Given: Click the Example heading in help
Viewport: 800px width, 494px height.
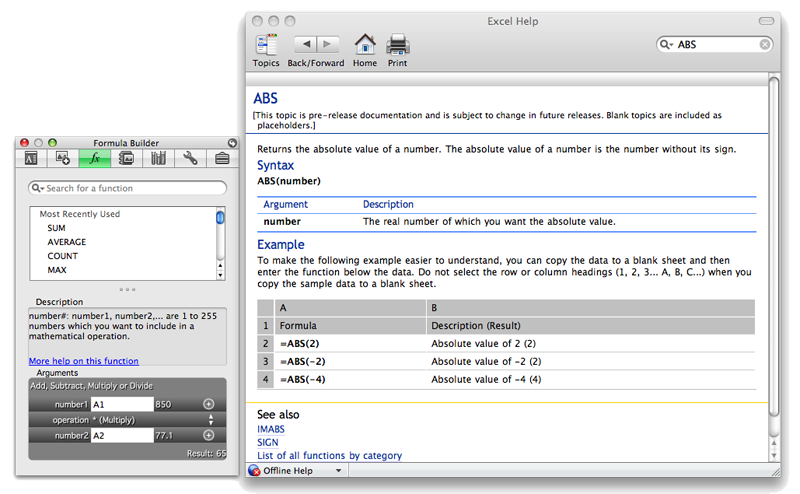Looking at the screenshot, I should (x=281, y=244).
